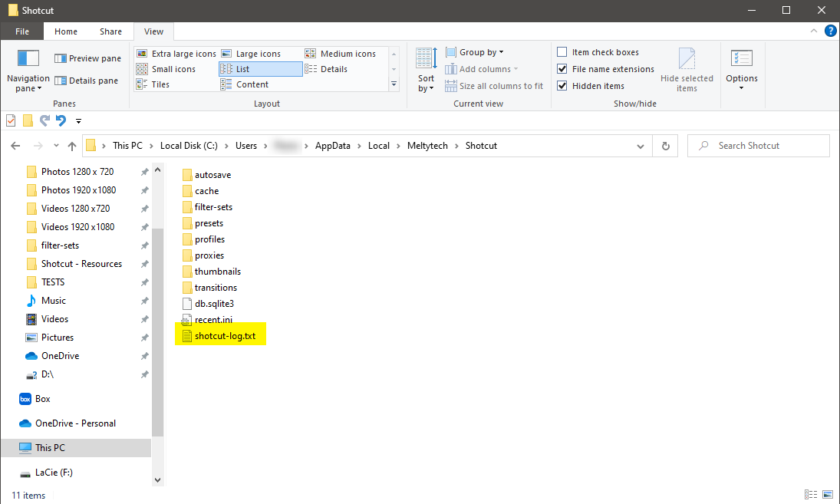
Task: Switch layout to Extra large icons
Action: click(x=176, y=54)
